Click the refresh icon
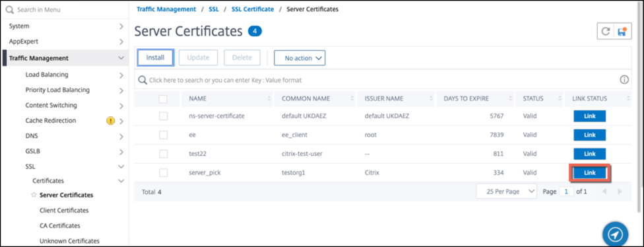 [605, 31]
